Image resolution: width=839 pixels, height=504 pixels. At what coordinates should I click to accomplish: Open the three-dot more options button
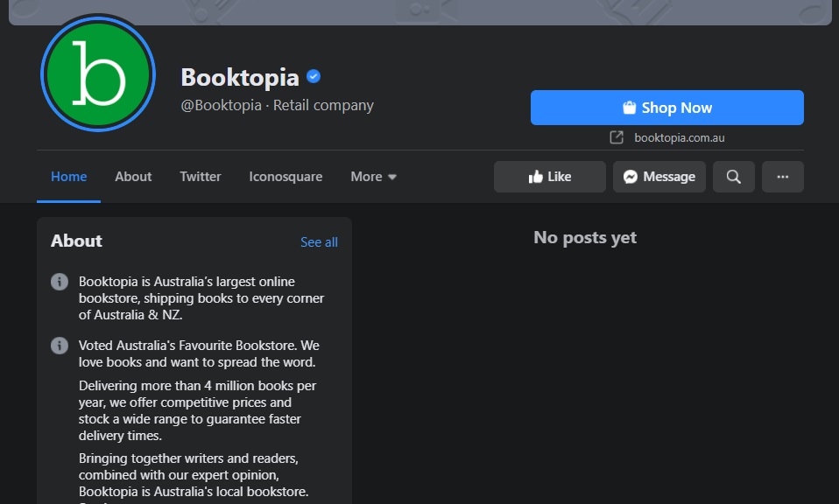pos(782,177)
